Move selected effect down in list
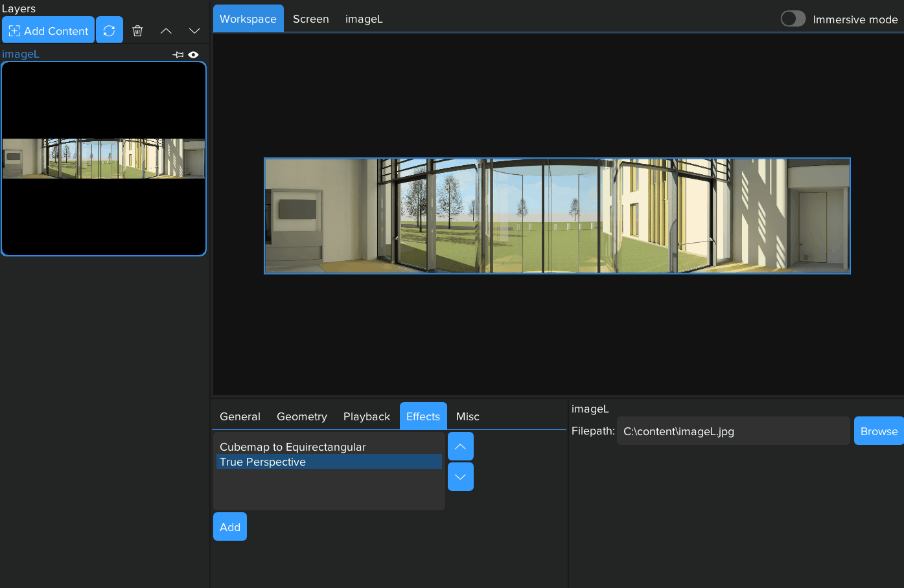This screenshot has width=904, height=588. tap(460, 477)
